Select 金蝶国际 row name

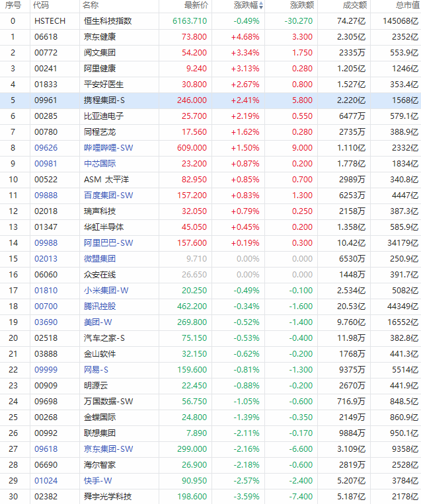click(x=100, y=417)
